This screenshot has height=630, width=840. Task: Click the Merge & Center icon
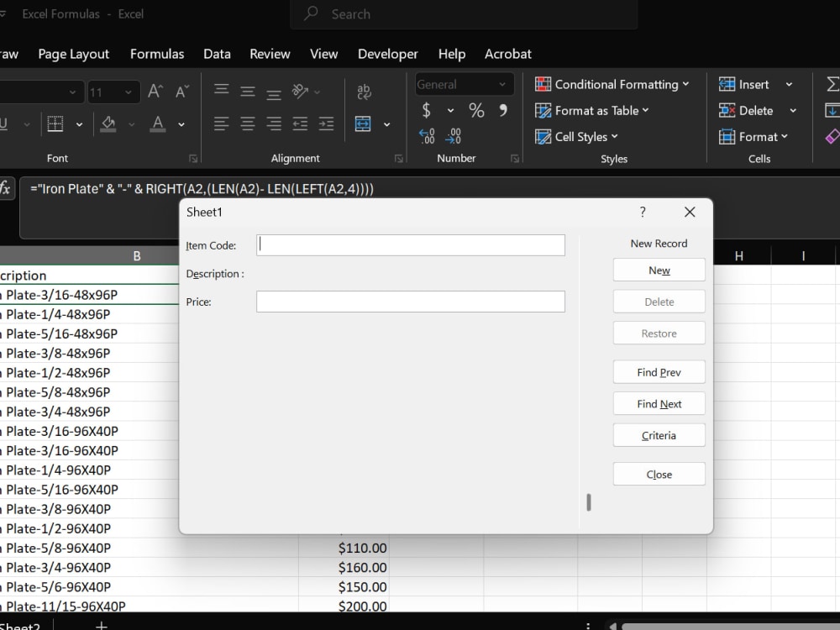[363, 123]
